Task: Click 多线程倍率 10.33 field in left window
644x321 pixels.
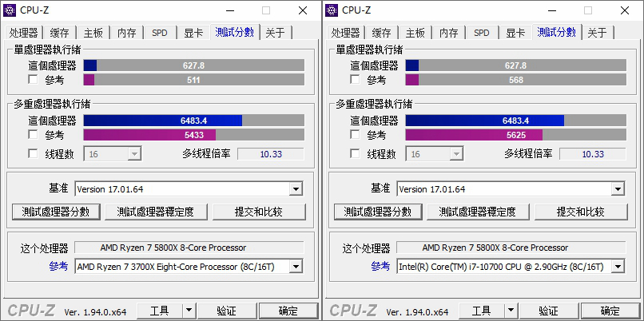Action: tap(271, 154)
